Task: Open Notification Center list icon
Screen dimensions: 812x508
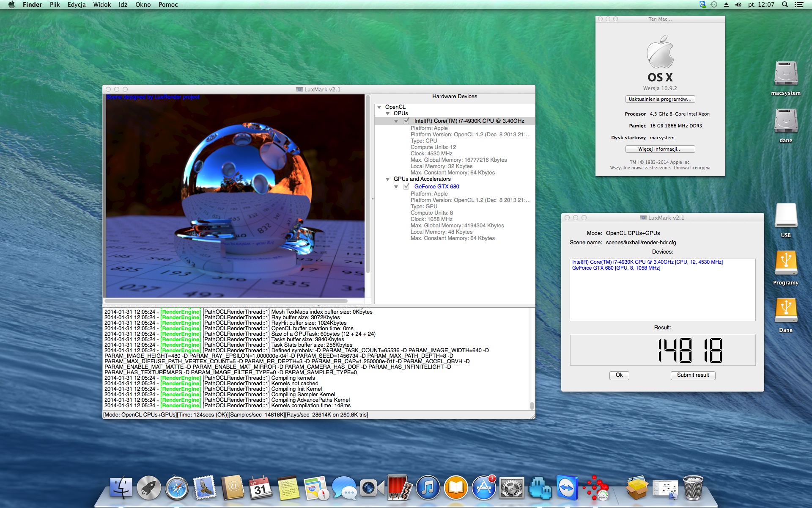Action: coord(799,5)
